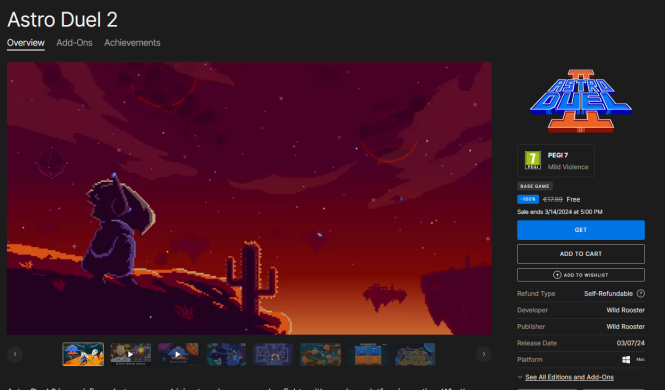Image resolution: width=665 pixels, height=390 pixels.
Task: Click the release date 03/07/24
Action: 631,343
